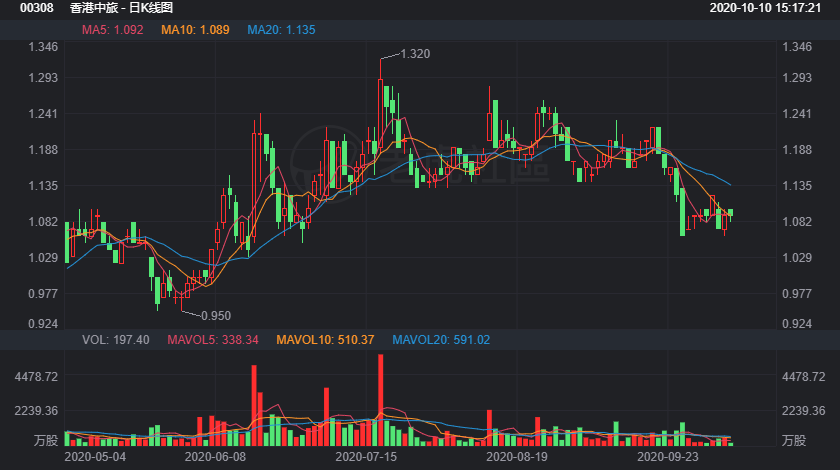Click the MA20: 1.135 indicator label
Viewport: 840px width, 470px height.
pyautogui.click(x=281, y=30)
